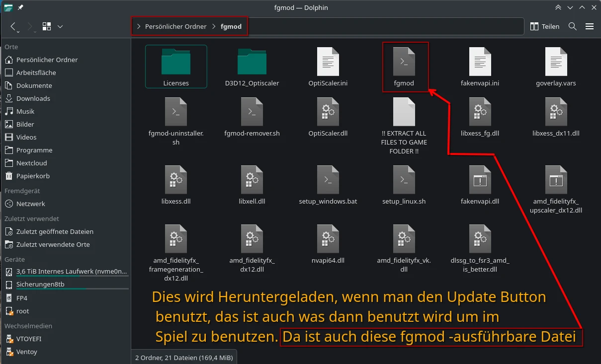Screen dimensions: 601x364
Task: Select the setup_windows.bat file icon
Action: pyautogui.click(x=328, y=179)
